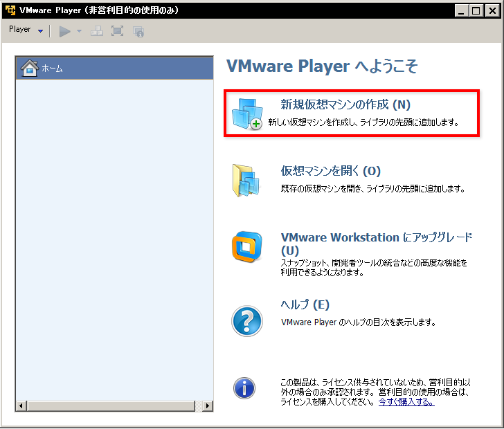The width and height of the screenshot is (504, 429).
Task: Click the Send Ctrl+Alt+Del toolbar icon
Action: coord(97,31)
